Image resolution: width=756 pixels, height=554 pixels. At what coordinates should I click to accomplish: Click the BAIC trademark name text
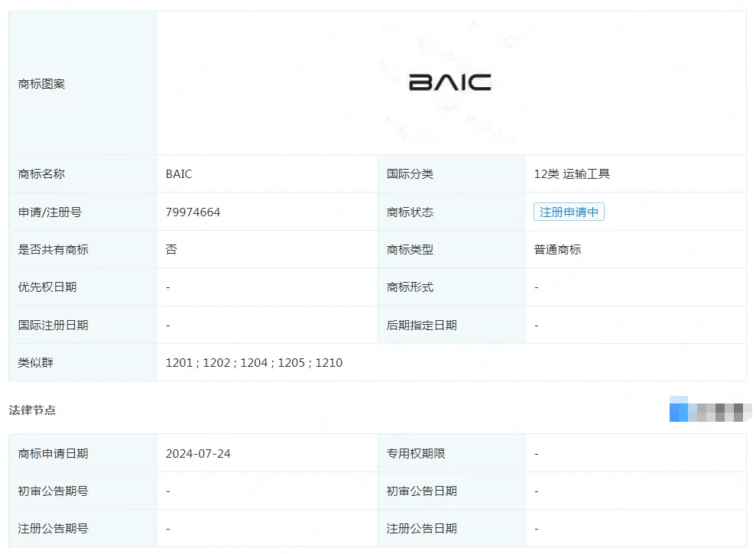click(x=179, y=174)
